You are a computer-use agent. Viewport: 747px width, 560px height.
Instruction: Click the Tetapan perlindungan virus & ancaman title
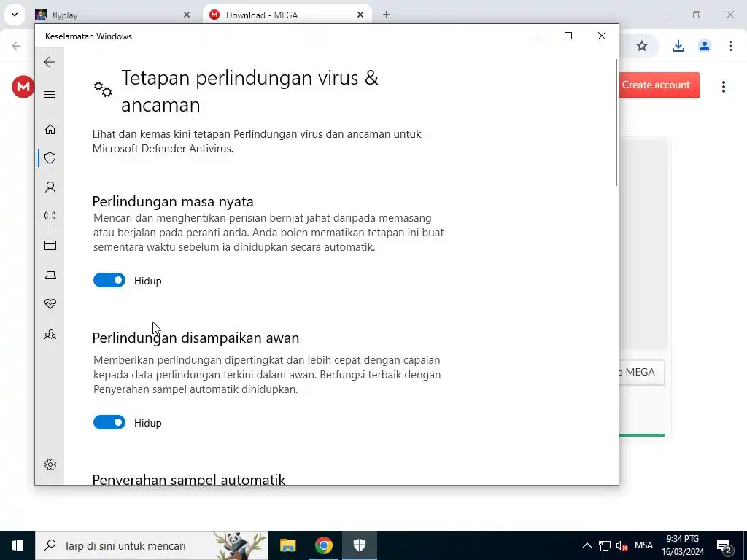pos(249,91)
